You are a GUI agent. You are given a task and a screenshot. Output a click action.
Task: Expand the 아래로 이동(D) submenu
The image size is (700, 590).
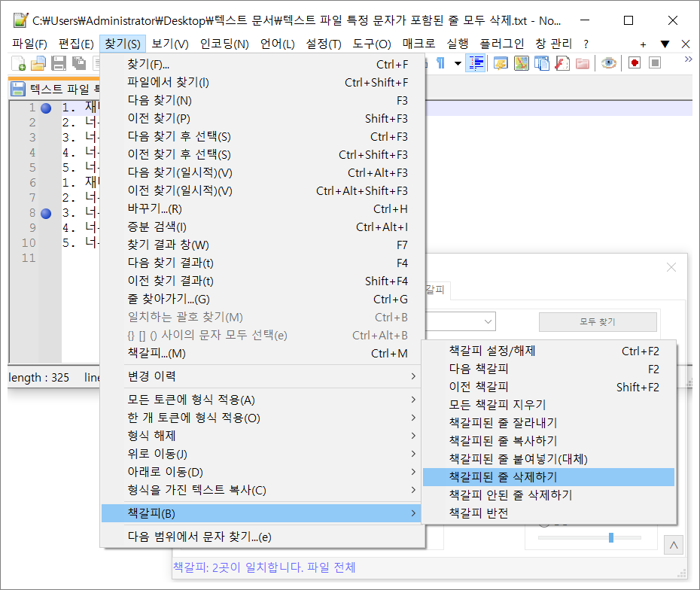[263, 472]
